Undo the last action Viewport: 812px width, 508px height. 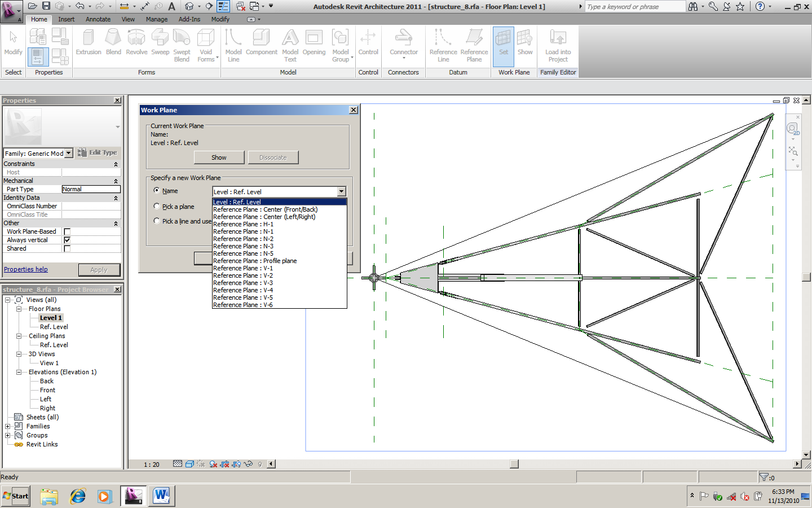[x=80, y=6]
